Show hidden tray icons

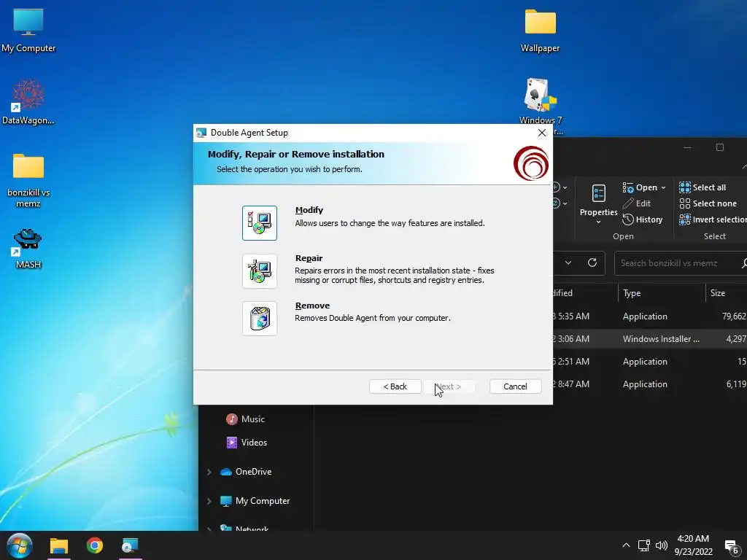[x=626, y=545]
